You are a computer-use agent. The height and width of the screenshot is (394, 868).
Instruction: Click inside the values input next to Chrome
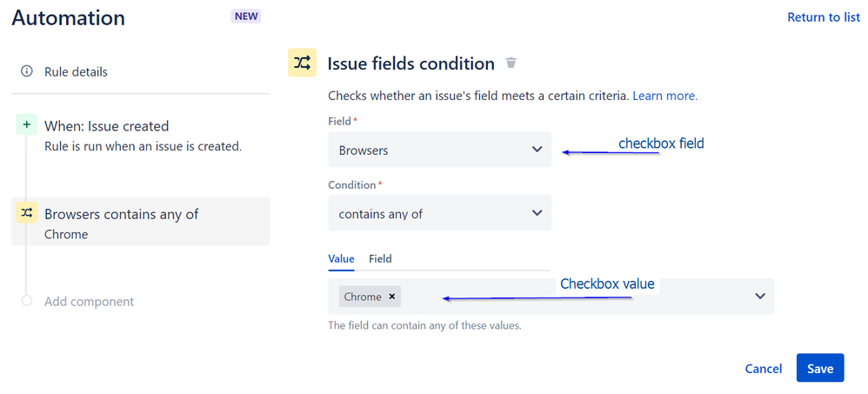[576, 297]
